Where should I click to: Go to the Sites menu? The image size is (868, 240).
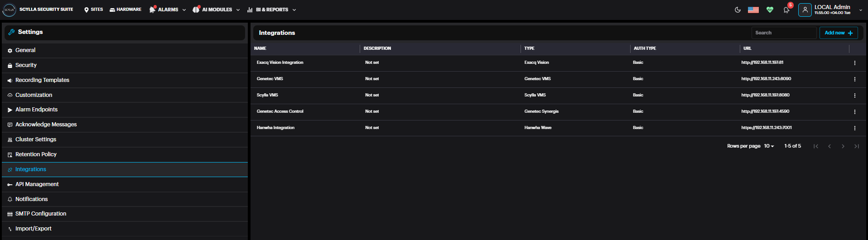coord(93,10)
